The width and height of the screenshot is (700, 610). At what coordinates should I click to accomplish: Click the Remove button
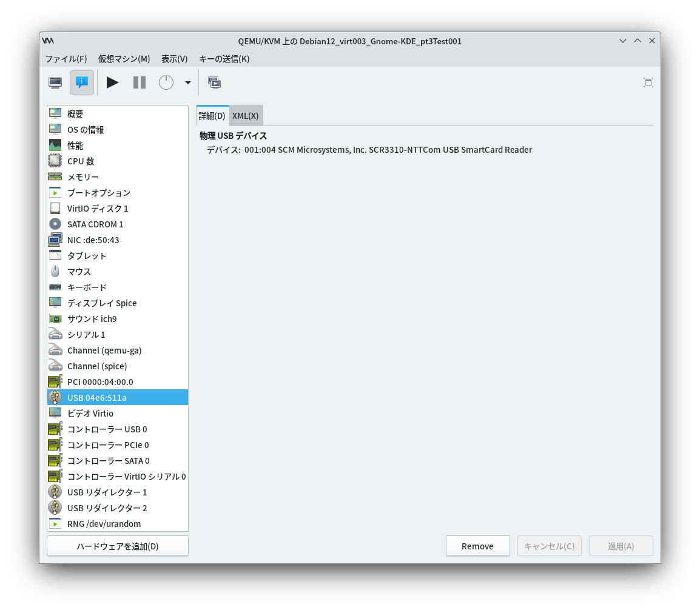477,546
